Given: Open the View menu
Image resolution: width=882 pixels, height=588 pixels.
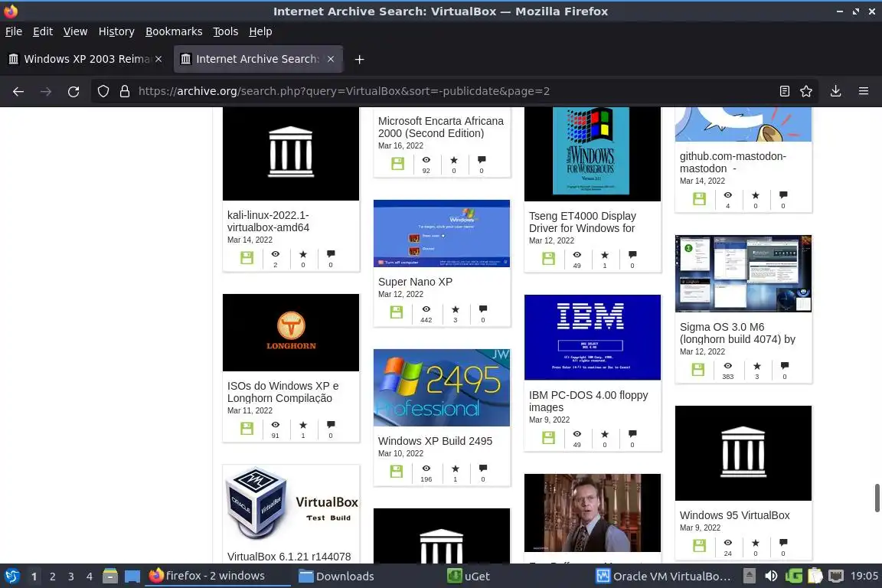Looking at the screenshot, I should click(x=75, y=31).
